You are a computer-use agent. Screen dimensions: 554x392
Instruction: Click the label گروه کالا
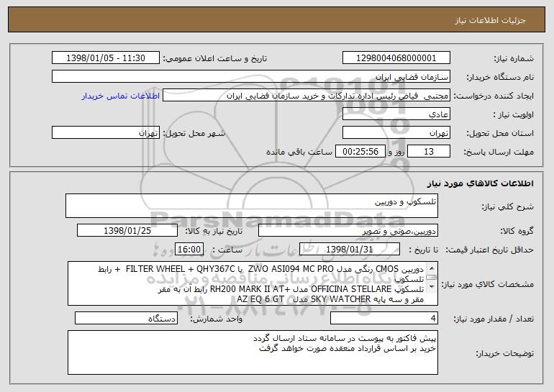tap(517, 231)
